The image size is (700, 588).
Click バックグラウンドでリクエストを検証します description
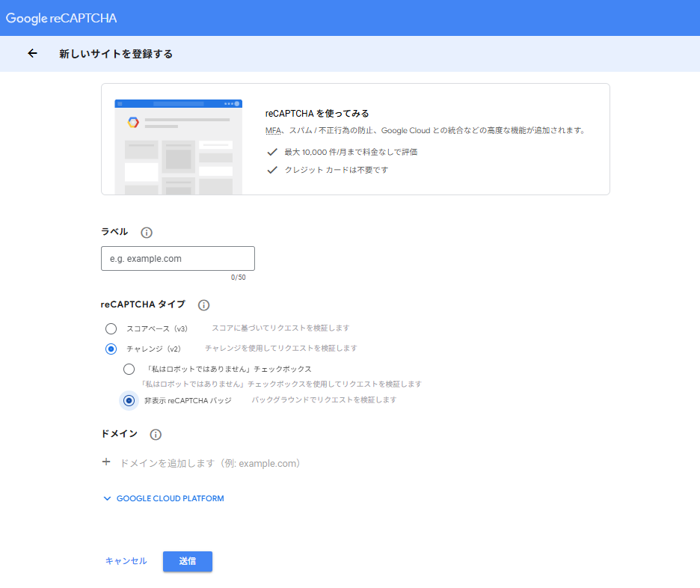point(324,399)
